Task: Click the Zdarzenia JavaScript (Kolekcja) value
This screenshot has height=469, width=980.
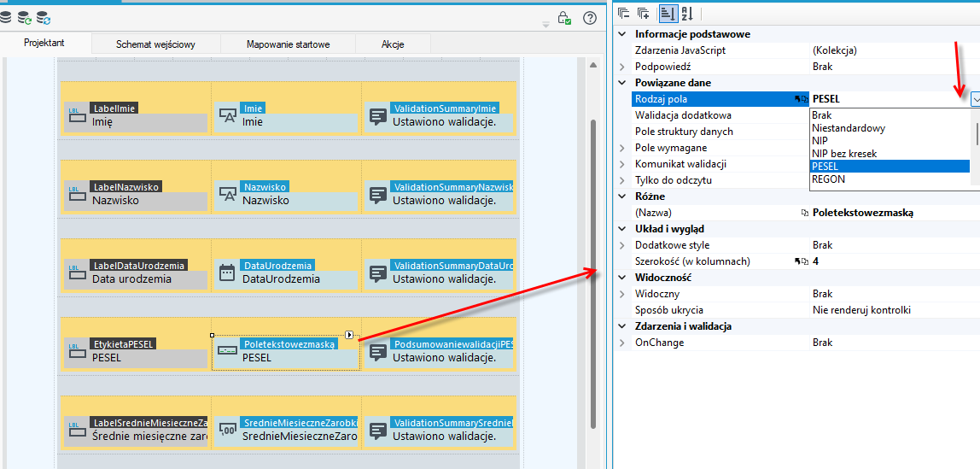Action: coord(834,50)
